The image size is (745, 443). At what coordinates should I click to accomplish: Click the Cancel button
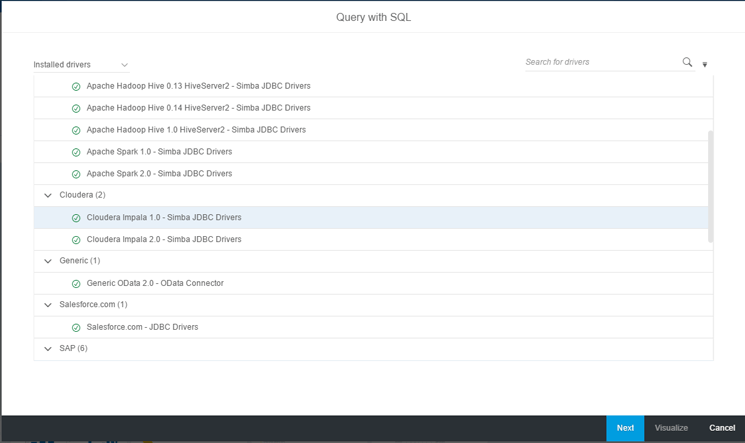tap(722, 428)
